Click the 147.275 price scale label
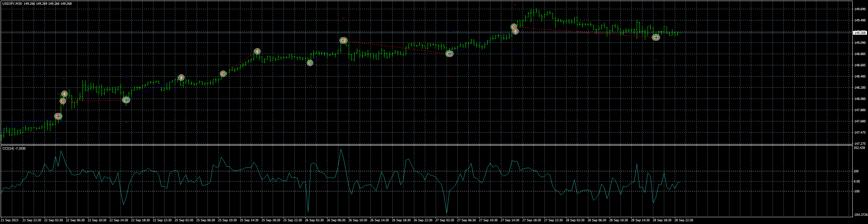 coord(860,144)
